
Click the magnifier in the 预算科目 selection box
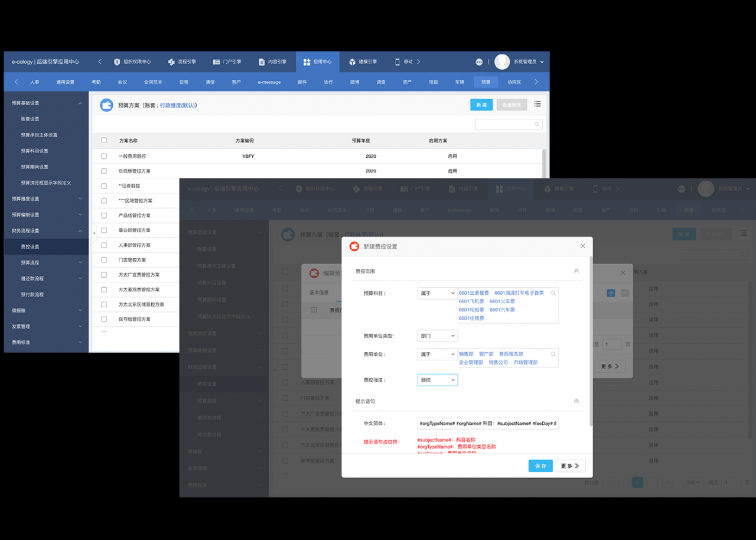coord(553,293)
